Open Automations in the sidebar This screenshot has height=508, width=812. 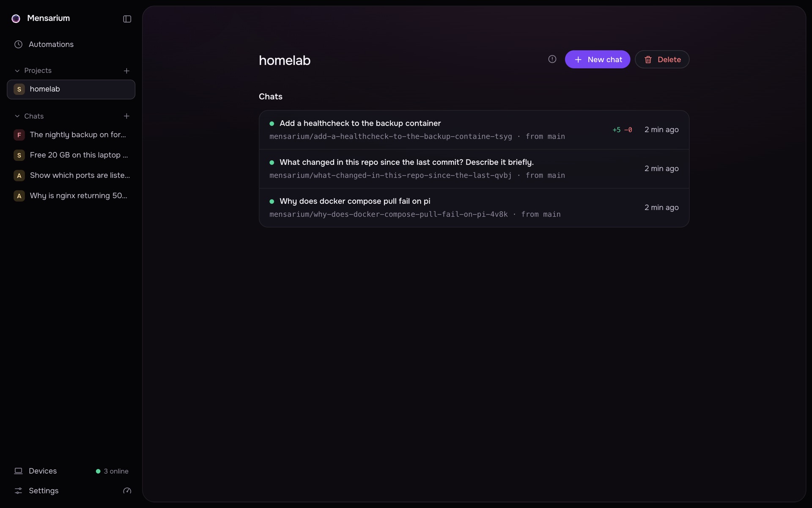click(x=71, y=44)
